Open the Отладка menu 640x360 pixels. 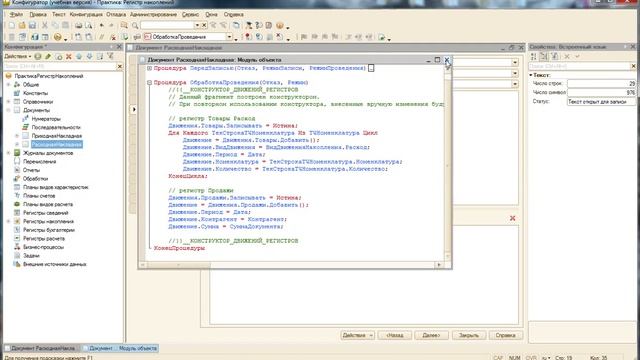[x=116, y=14]
